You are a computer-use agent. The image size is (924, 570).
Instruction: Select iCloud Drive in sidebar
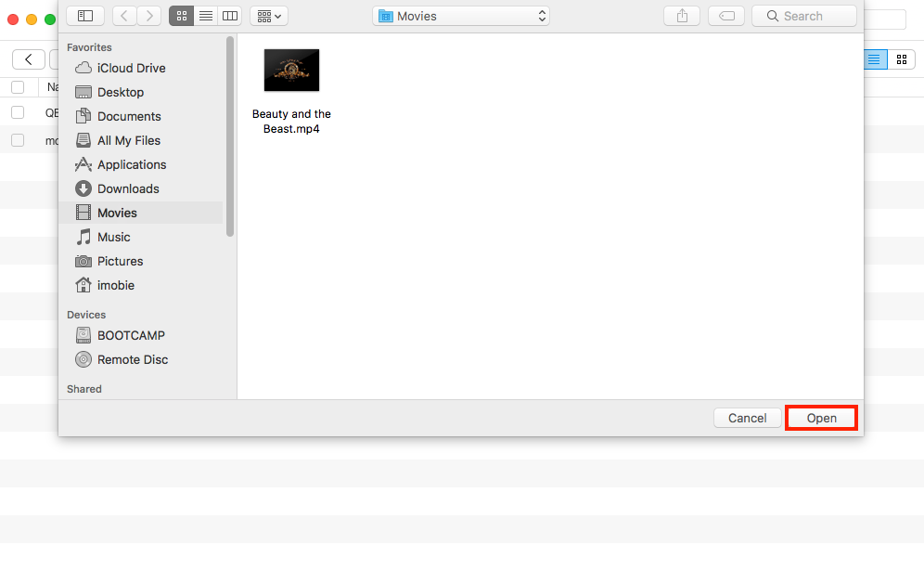141,68
